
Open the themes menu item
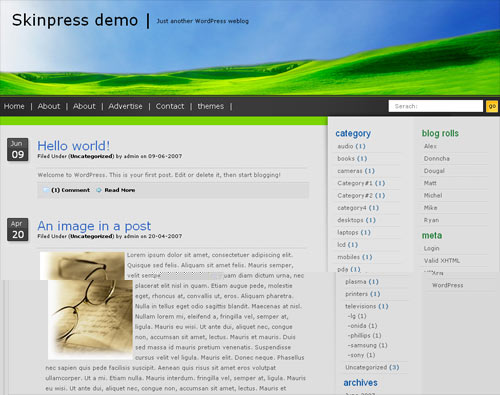[211, 106]
